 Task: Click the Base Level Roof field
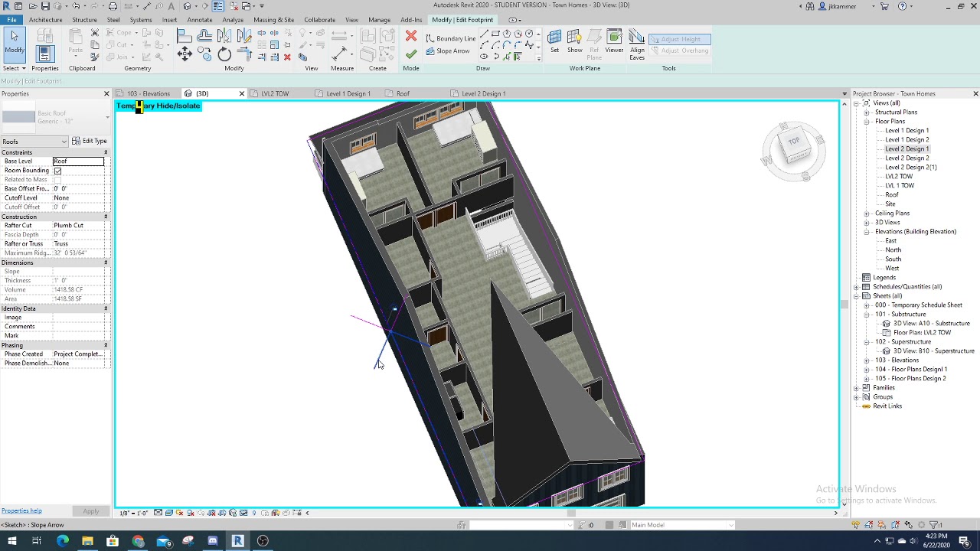pos(78,161)
